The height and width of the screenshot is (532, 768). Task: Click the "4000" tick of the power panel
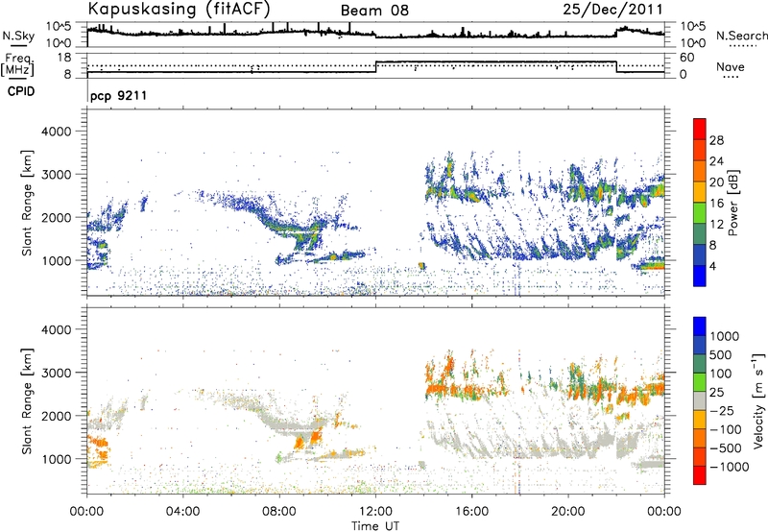[x=56, y=132]
